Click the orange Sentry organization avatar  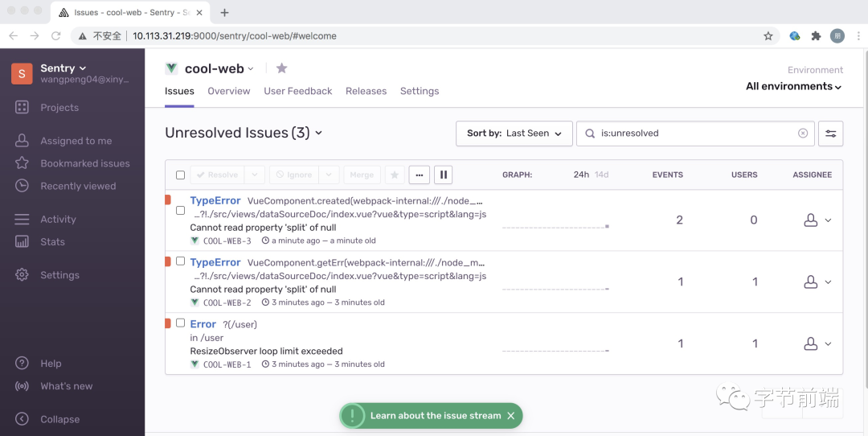pyautogui.click(x=22, y=74)
